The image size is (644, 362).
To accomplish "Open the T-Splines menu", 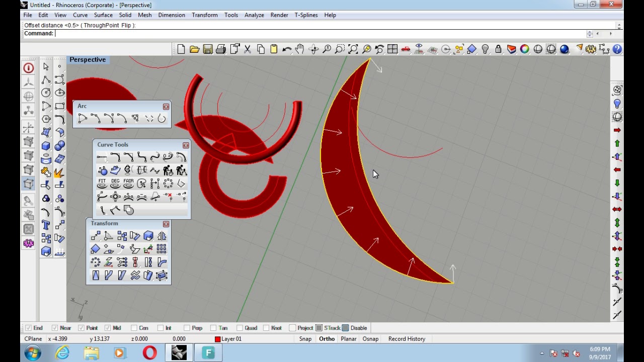I will tap(306, 15).
